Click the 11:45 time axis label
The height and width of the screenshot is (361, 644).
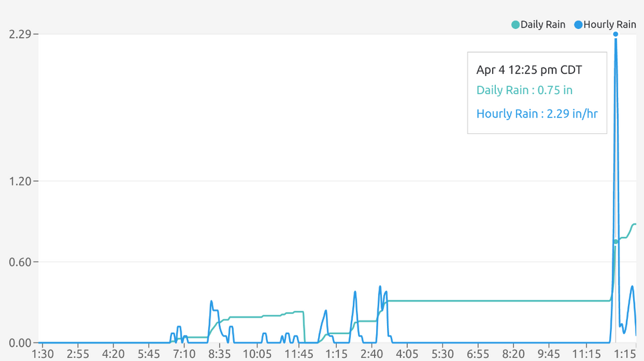click(x=299, y=354)
